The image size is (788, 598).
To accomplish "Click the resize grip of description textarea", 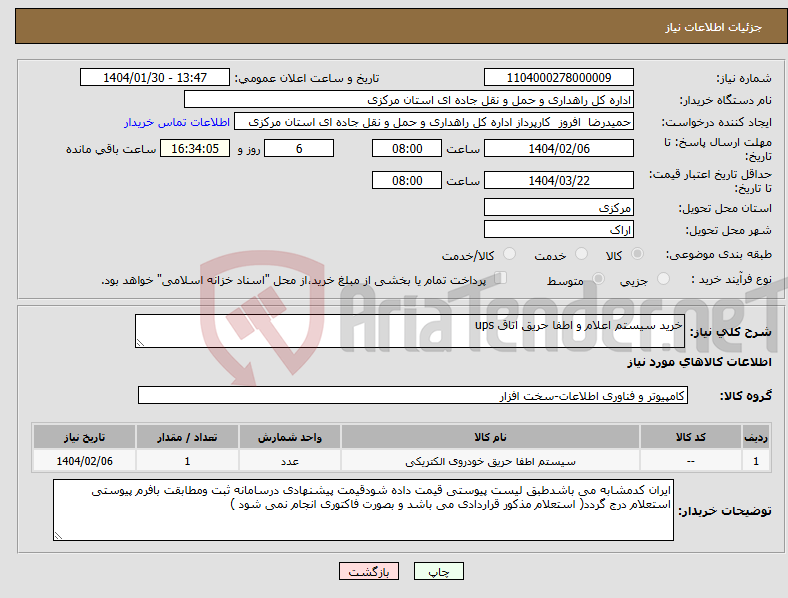I will click(140, 343).
